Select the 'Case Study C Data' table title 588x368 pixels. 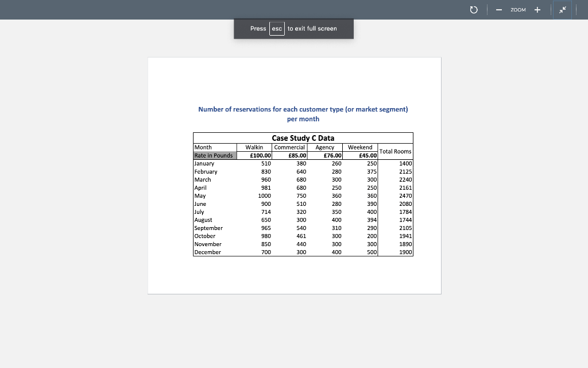tap(303, 138)
